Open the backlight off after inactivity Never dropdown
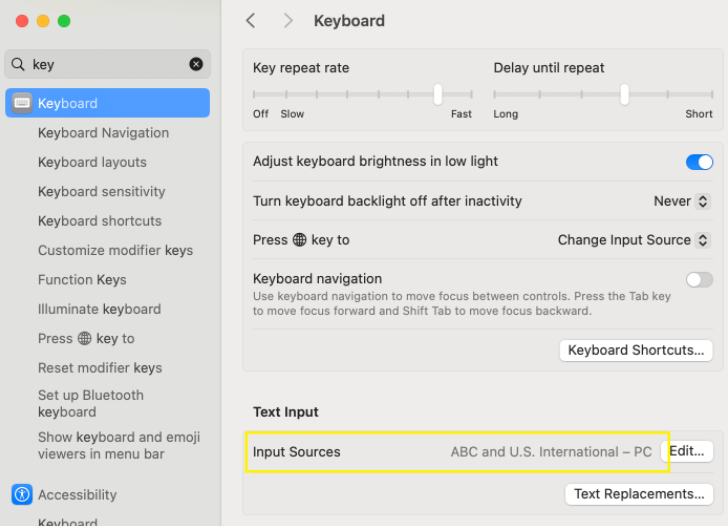Image resolution: width=728 pixels, height=526 pixels. pos(682,201)
